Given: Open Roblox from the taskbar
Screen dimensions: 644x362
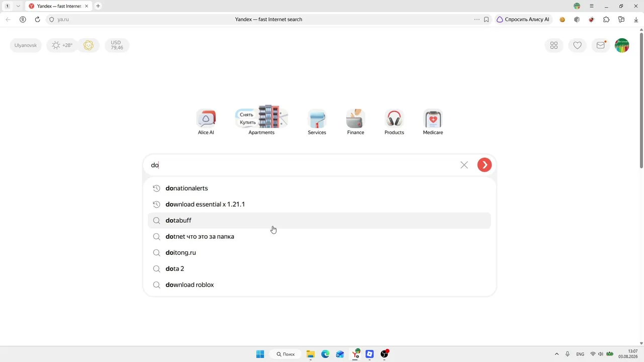Looking at the screenshot, I should pyautogui.click(x=370, y=354).
